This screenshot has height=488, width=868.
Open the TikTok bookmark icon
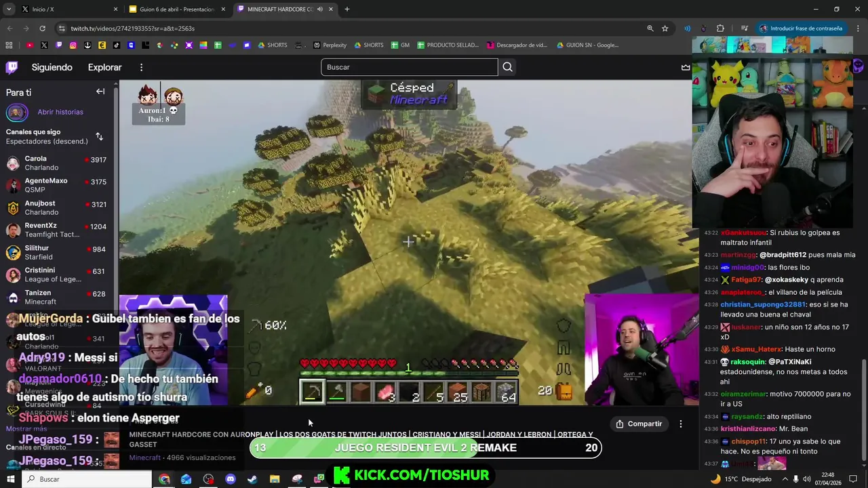(117, 45)
